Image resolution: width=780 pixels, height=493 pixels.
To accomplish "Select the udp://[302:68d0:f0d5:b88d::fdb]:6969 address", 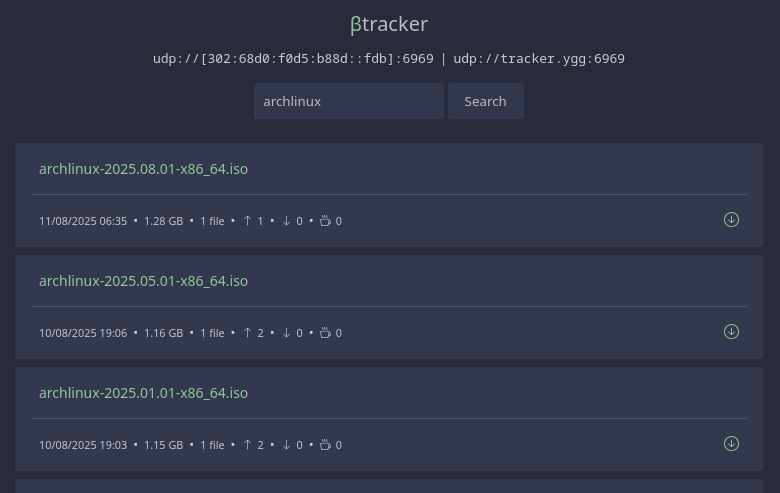I will click(293, 59).
